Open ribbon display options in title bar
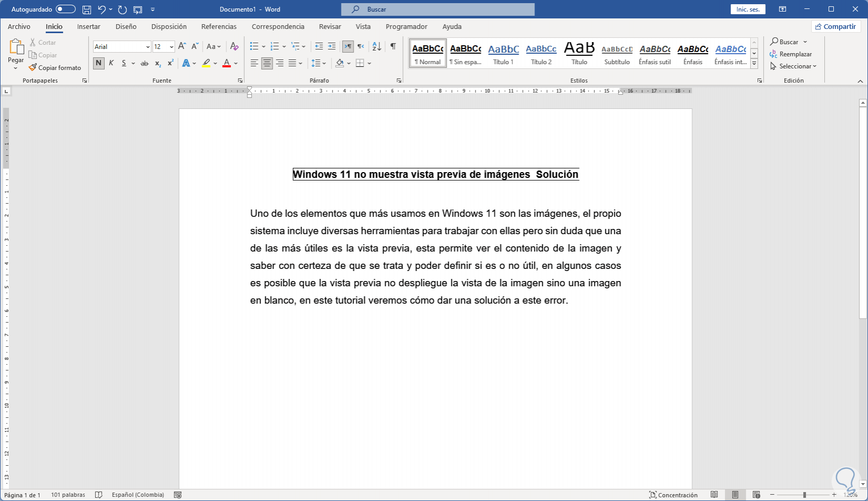Screen dimensions: 868x501 (x=783, y=9)
